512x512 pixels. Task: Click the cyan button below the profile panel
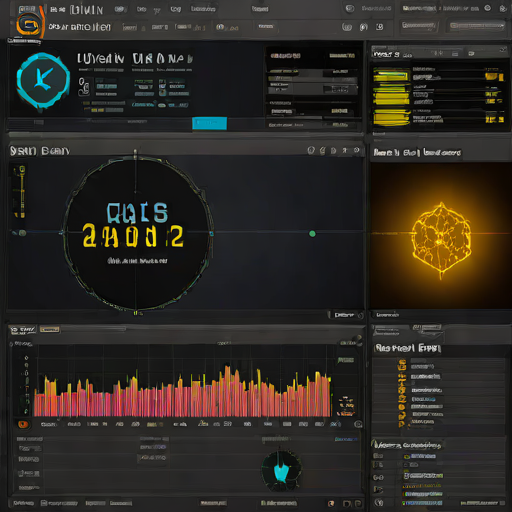tap(209, 123)
